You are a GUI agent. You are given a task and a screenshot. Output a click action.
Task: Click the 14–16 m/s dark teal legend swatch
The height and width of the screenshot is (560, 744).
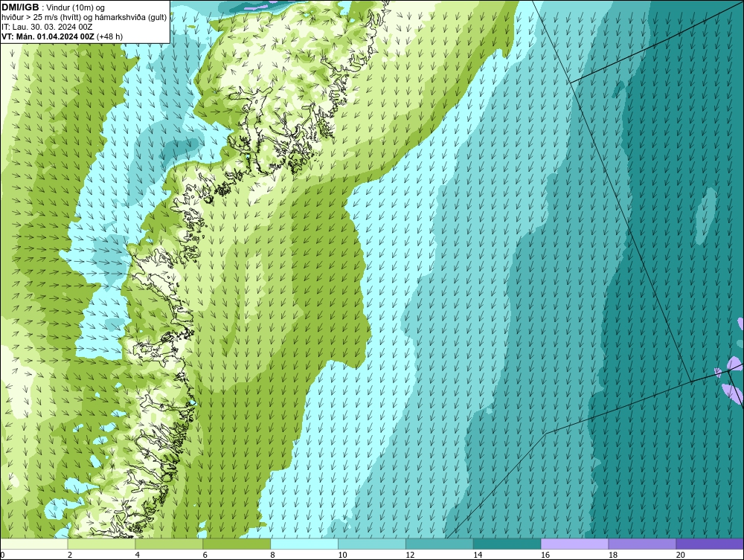[507, 544]
